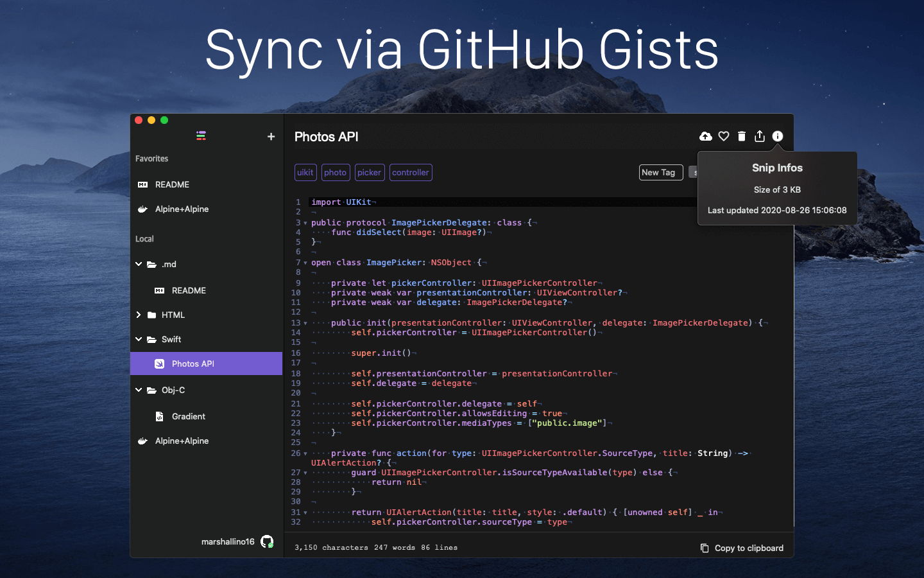Click the Snip Infos info icon
This screenshot has width=924, height=578.
[778, 136]
